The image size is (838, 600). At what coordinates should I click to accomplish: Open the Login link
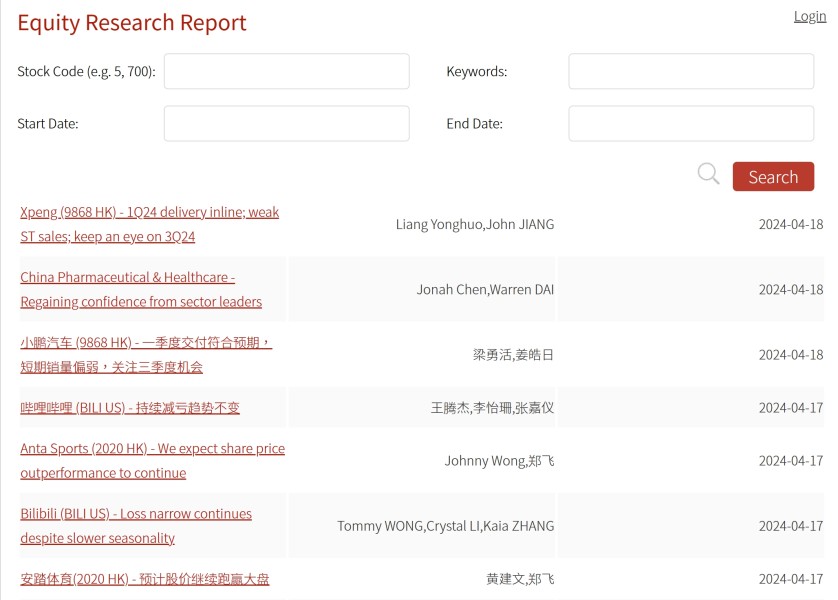[810, 17]
